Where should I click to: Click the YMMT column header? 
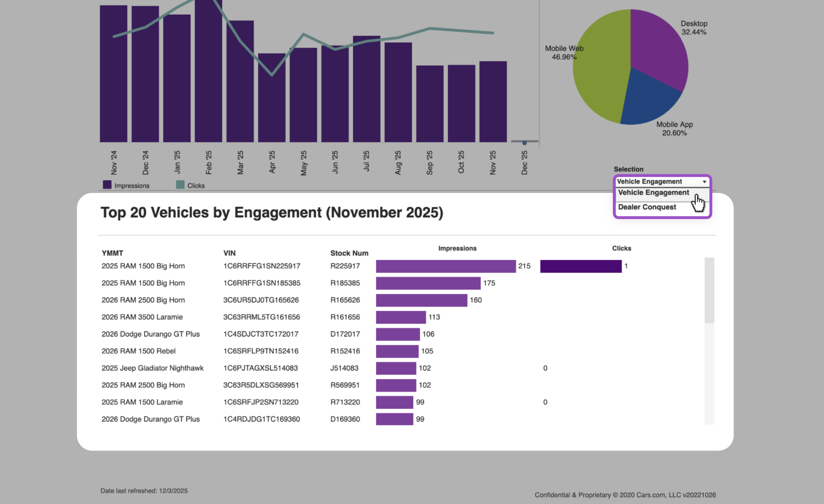point(112,253)
